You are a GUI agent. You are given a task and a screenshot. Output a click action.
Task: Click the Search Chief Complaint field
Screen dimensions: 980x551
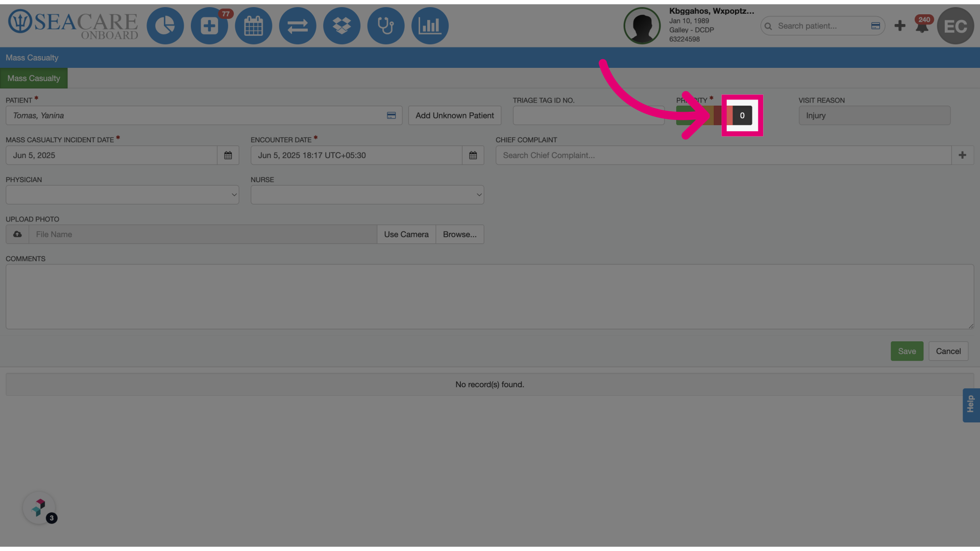[723, 155]
